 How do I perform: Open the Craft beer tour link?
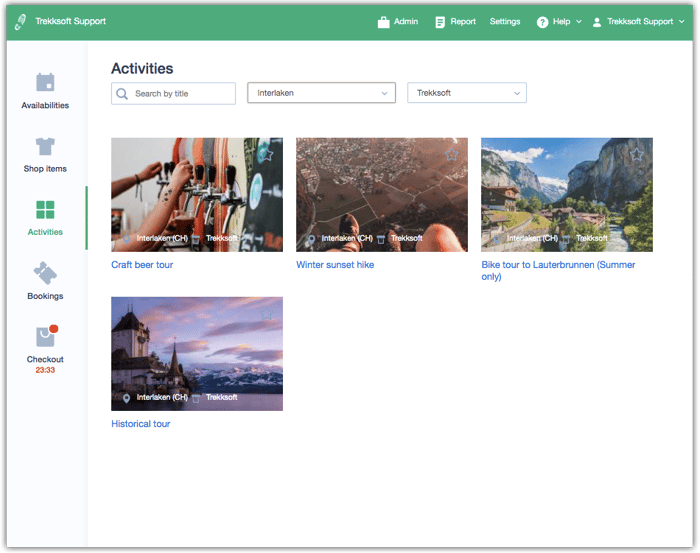(x=142, y=265)
